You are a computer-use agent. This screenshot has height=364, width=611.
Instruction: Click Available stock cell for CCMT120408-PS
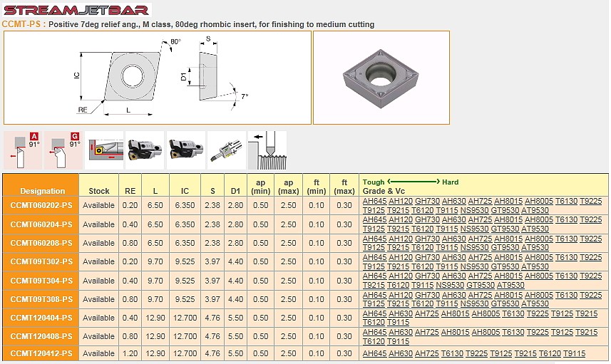[98, 336]
